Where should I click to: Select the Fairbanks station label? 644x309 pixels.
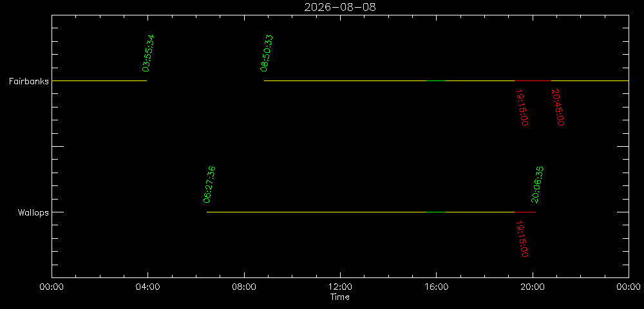pos(29,81)
